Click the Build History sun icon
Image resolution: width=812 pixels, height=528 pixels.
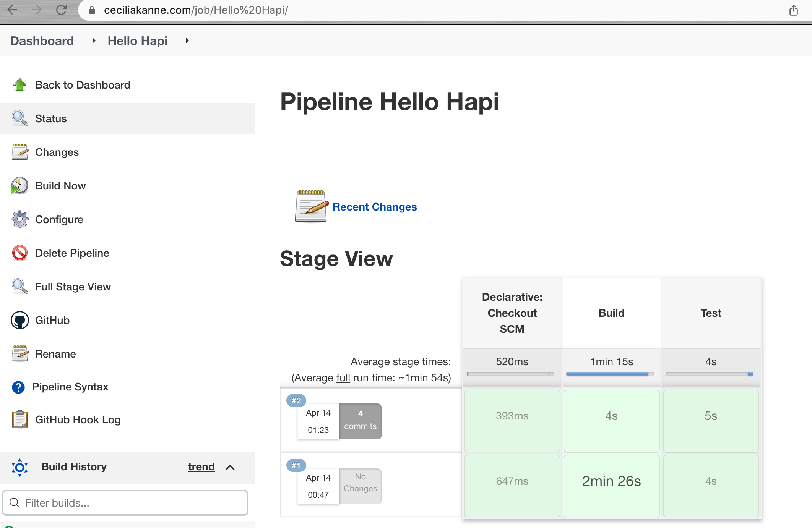pyautogui.click(x=19, y=467)
